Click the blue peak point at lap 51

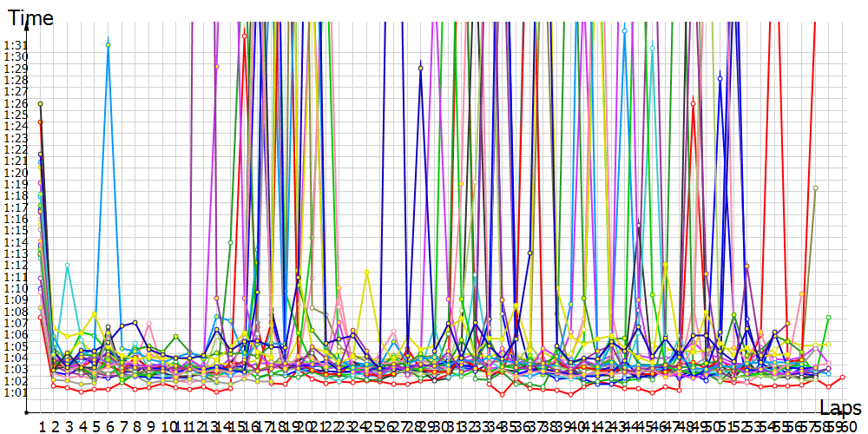[x=720, y=78]
